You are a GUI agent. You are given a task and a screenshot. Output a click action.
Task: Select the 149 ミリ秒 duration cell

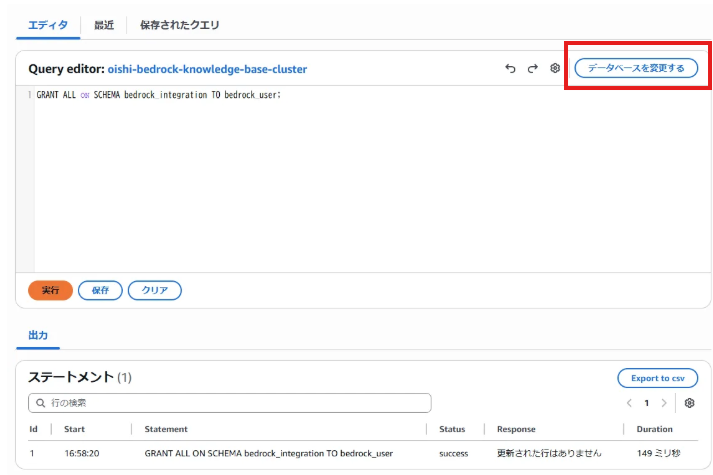pos(658,453)
